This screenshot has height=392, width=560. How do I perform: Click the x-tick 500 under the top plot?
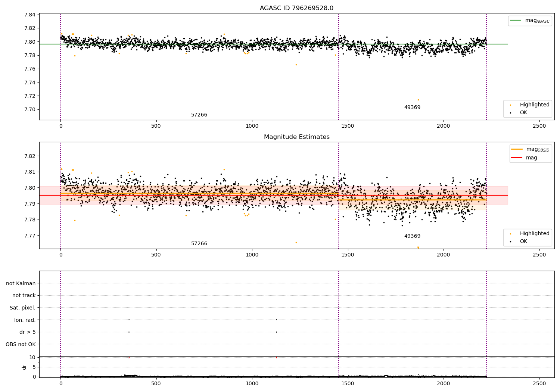156,126
